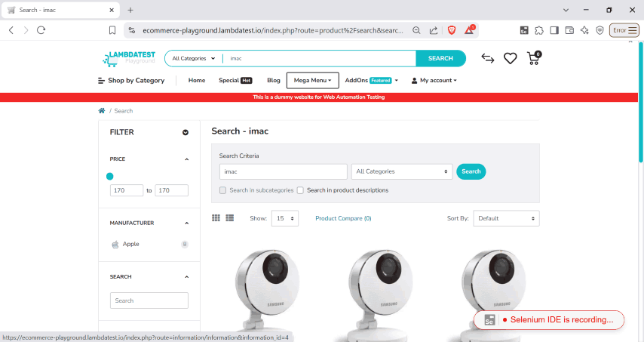
Task: Reload the current page
Action: click(x=41, y=30)
